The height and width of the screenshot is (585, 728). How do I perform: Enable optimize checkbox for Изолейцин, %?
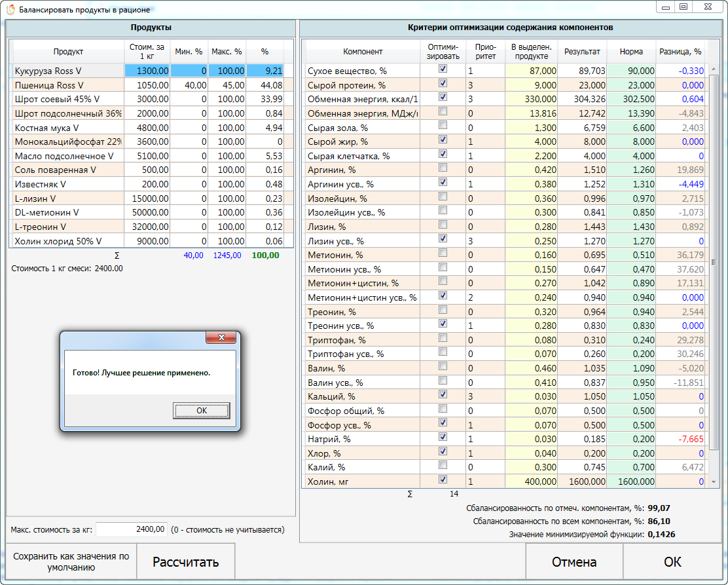pyautogui.click(x=443, y=197)
